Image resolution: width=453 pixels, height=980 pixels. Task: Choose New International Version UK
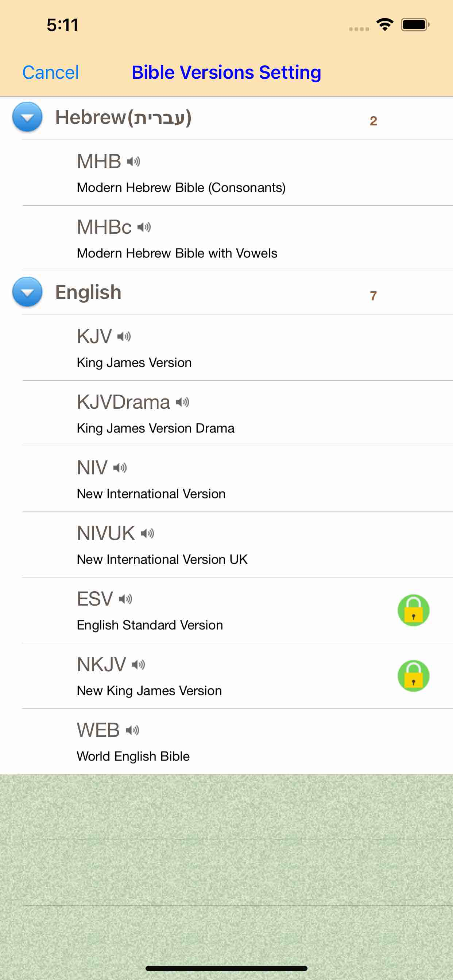point(228,545)
